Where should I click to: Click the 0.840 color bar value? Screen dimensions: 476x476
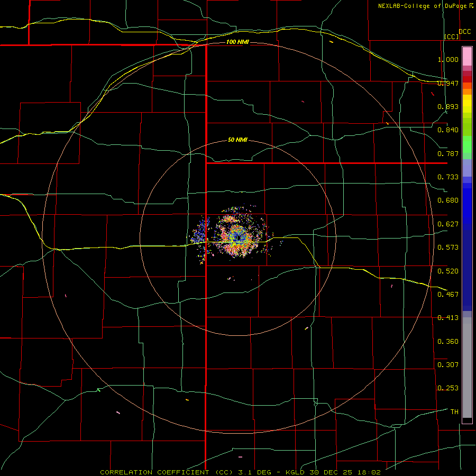click(448, 130)
